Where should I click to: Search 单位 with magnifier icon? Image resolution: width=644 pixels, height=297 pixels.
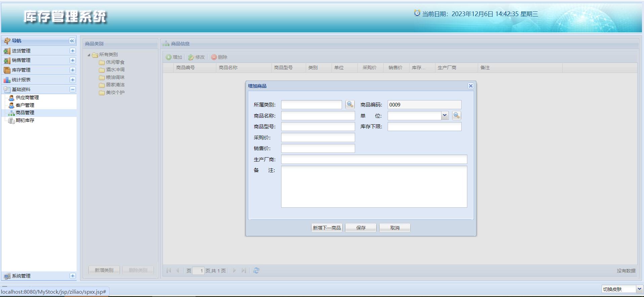(457, 116)
